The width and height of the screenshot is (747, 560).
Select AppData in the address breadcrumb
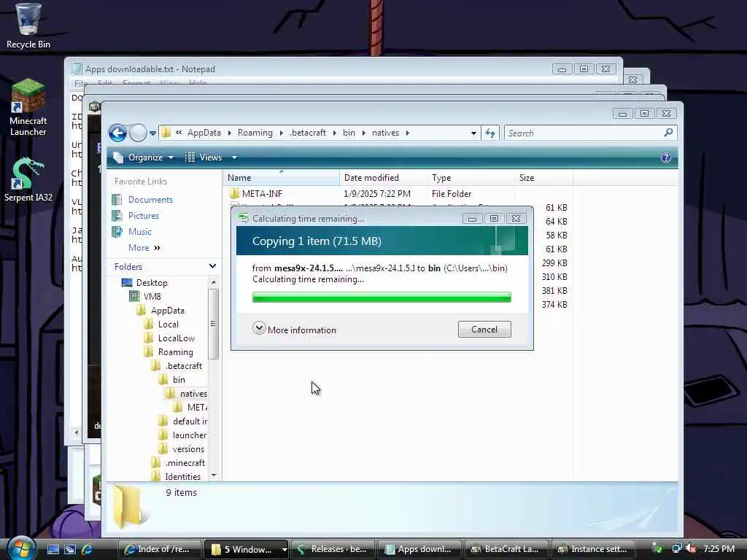tap(204, 133)
